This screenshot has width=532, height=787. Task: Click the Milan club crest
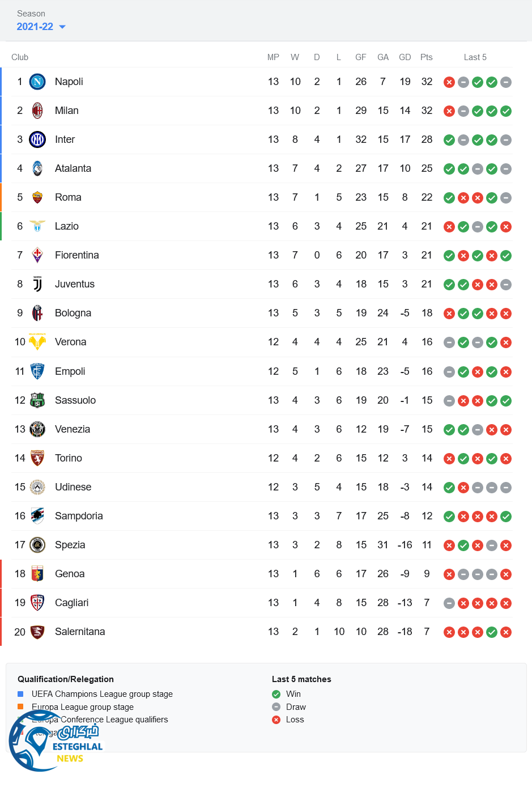pyautogui.click(x=37, y=111)
